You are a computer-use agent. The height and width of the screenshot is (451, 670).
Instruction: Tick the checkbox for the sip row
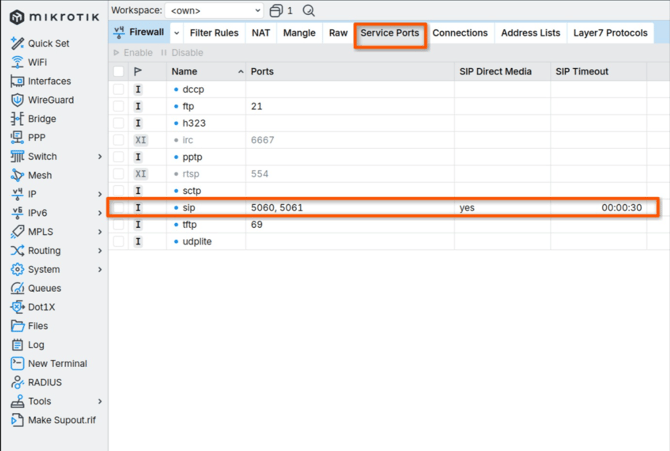119,208
